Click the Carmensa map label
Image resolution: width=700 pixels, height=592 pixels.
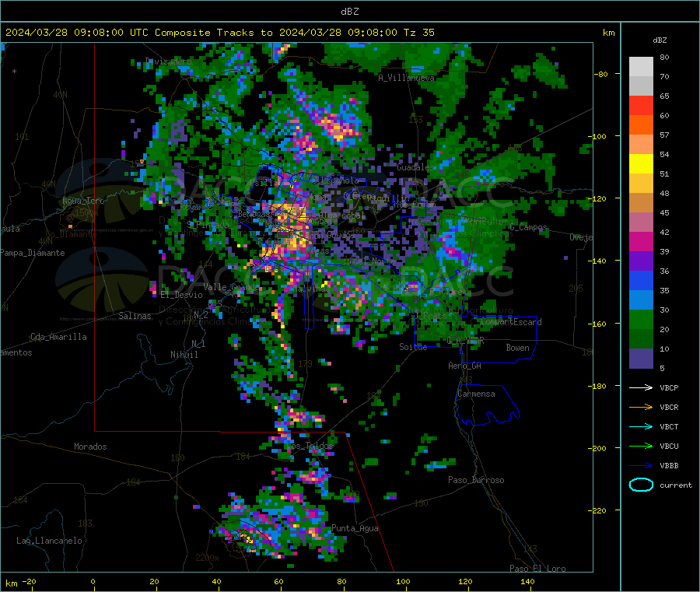(x=476, y=394)
